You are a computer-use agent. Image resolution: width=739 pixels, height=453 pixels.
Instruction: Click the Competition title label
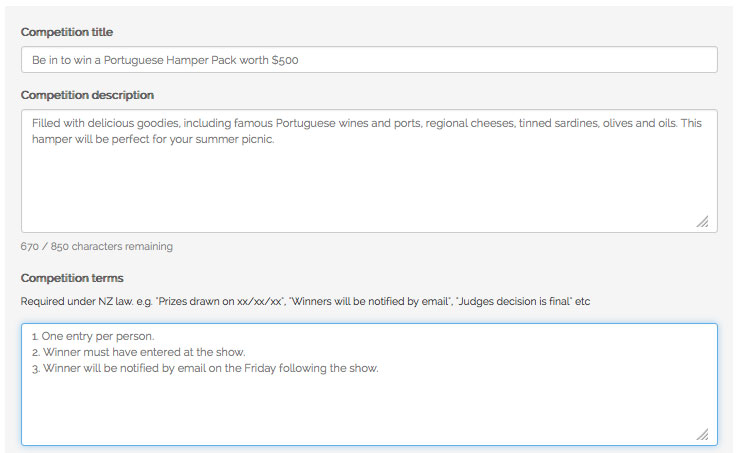click(67, 32)
